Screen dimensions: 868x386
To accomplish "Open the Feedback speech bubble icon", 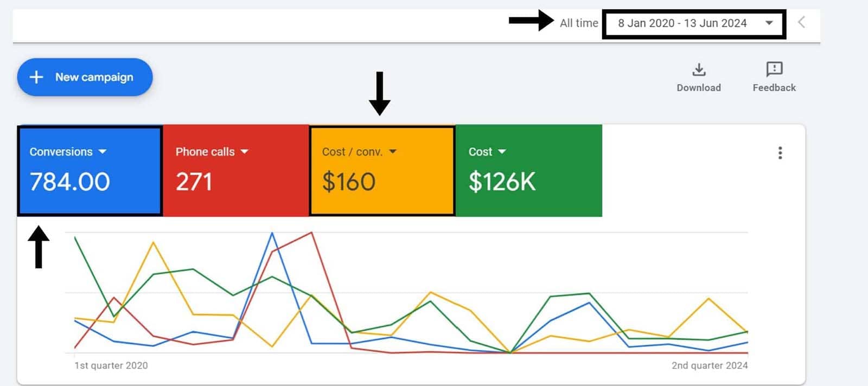I will click(774, 69).
